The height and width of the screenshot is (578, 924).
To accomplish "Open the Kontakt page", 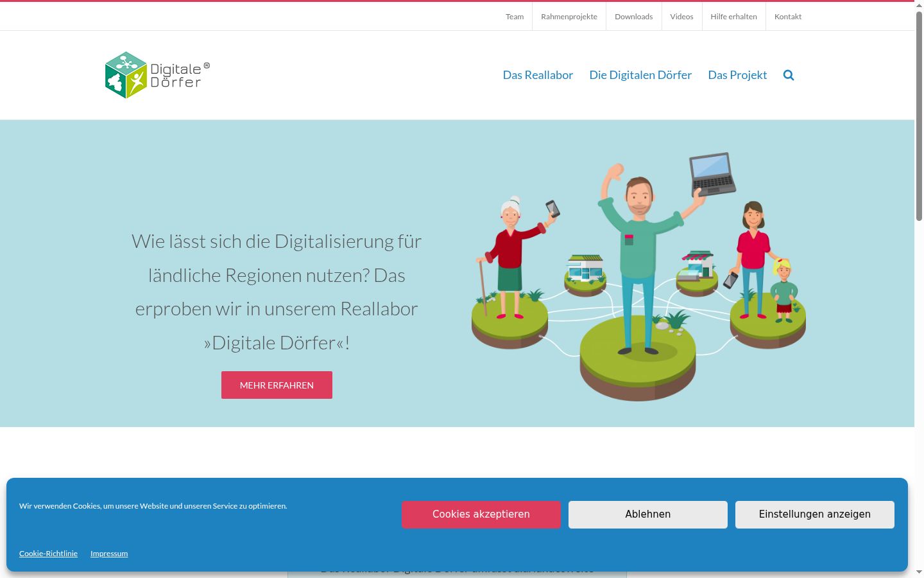I will pyautogui.click(x=788, y=17).
